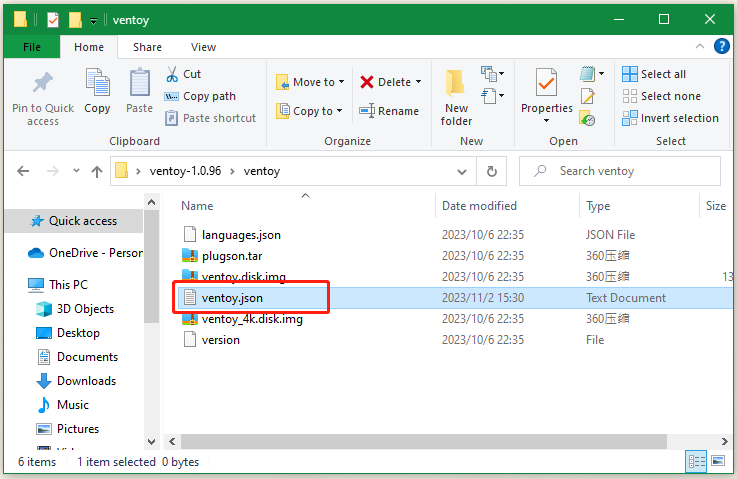Click navigation pane scroll down arrow
The image size is (737, 479).
pos(151,441)
